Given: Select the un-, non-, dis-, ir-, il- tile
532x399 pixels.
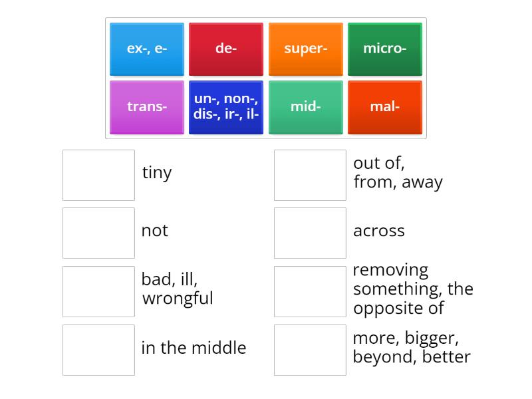Looking at the screenshot, I should (226, 106).
